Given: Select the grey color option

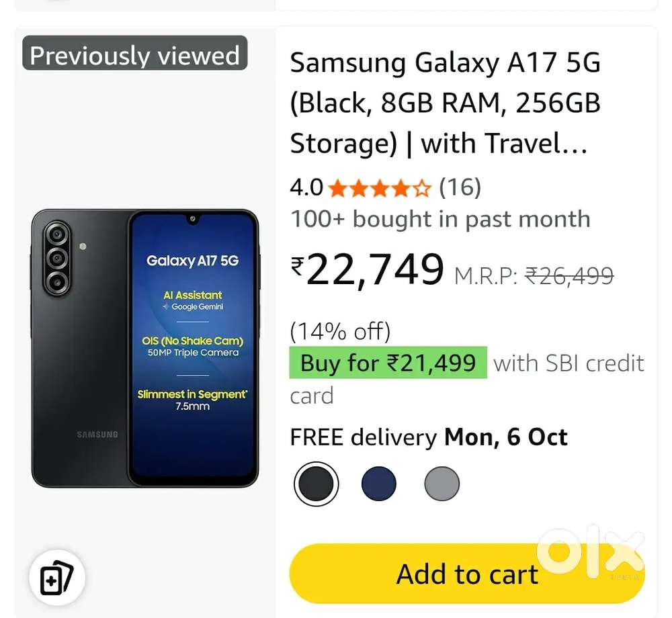Looking at the screenshot, I should (442, 484).
